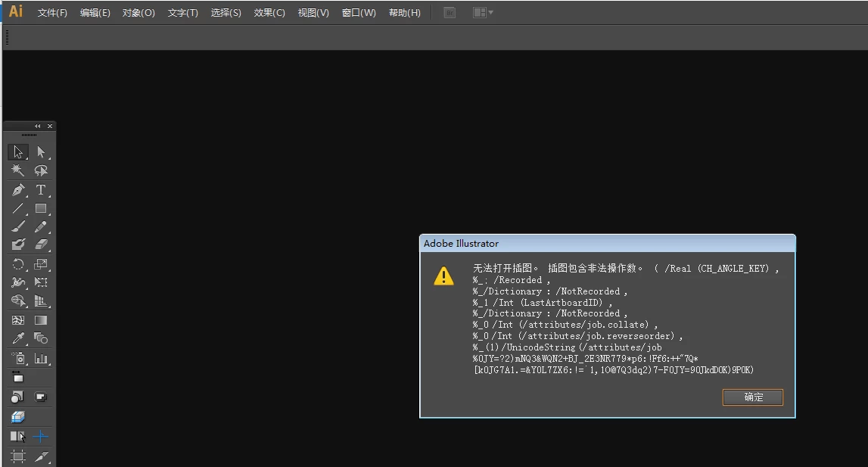Select the Type tool
The width and height of the screenshot is (868, 467).
click(x=40, y=190)
